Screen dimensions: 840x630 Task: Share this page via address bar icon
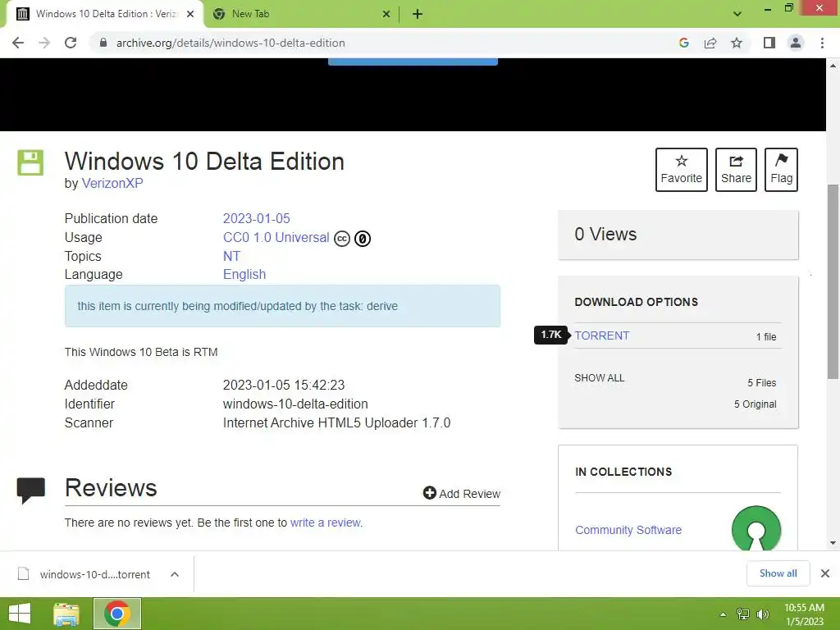710,43
